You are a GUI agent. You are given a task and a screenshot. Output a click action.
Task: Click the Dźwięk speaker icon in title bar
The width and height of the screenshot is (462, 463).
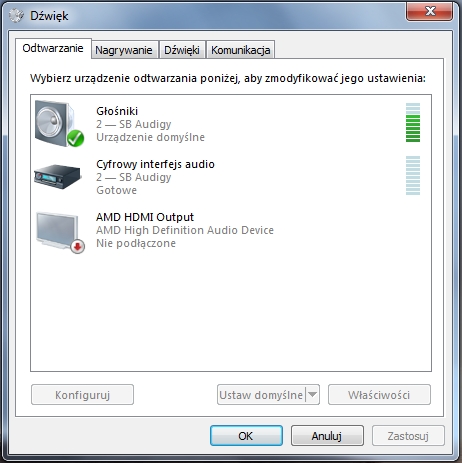[x=16, y=15]
